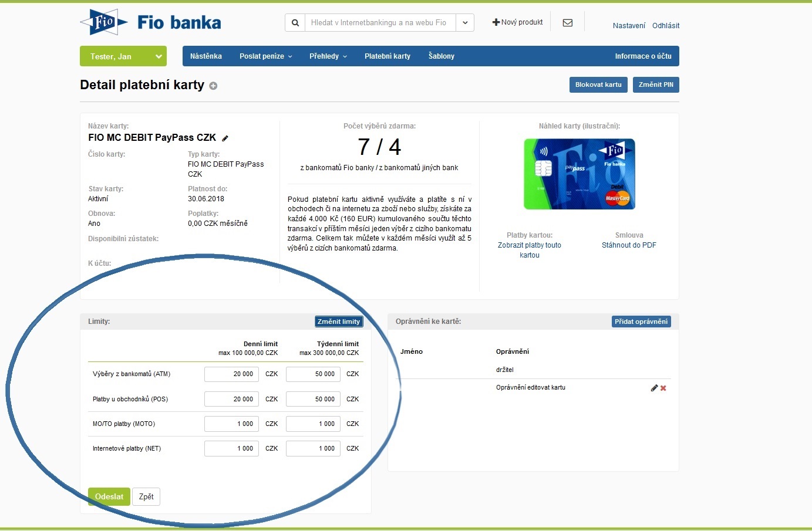Click the Internetové platby (NET) label

[127, 448]
